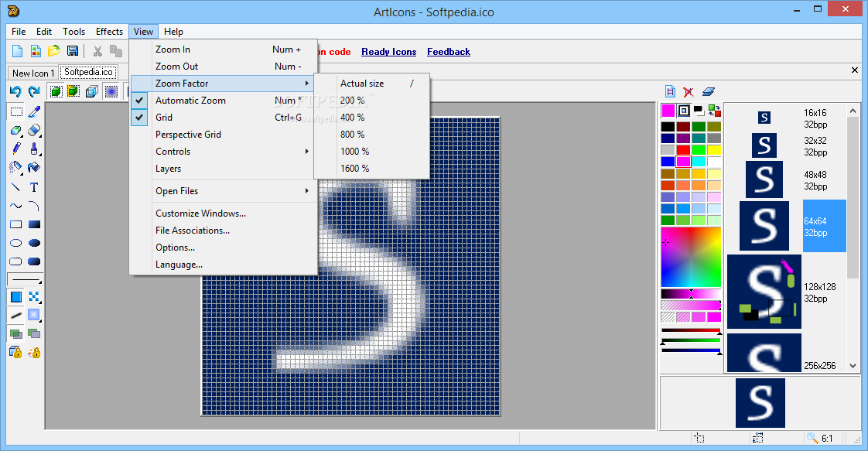868x451 pixels.
Task: Select the Pencil tool
Action: (x=16, y=149)
